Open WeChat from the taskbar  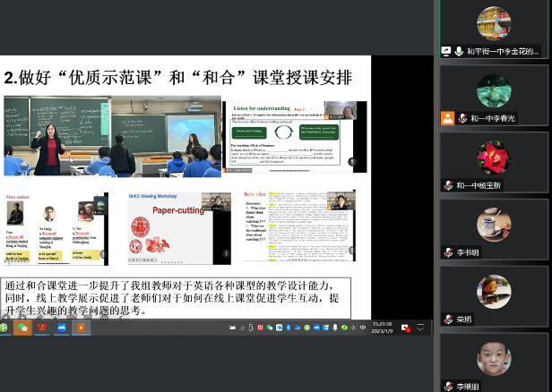[22, 328]
